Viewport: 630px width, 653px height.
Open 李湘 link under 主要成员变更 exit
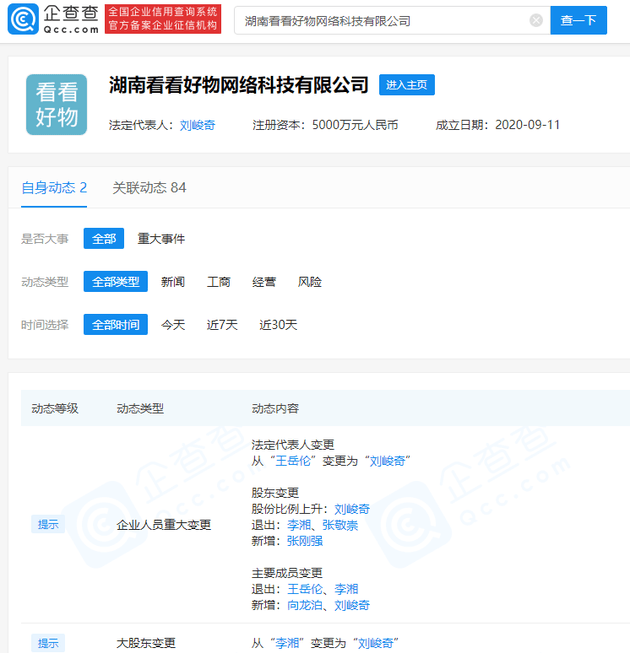tap(346, 589)
